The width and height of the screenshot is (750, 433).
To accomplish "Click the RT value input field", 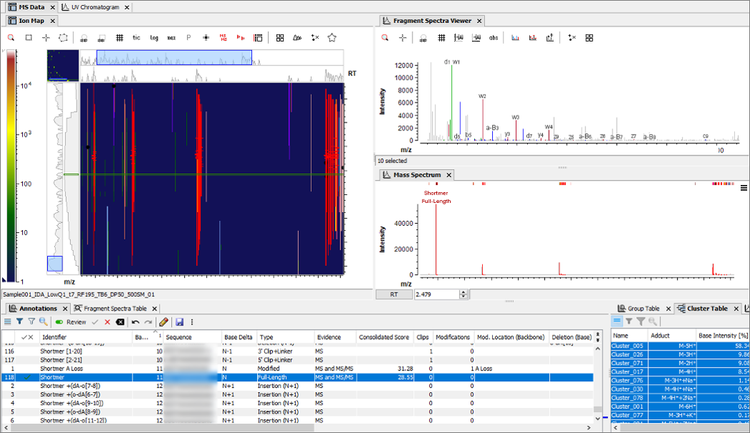I will click(x=437, y=294).
